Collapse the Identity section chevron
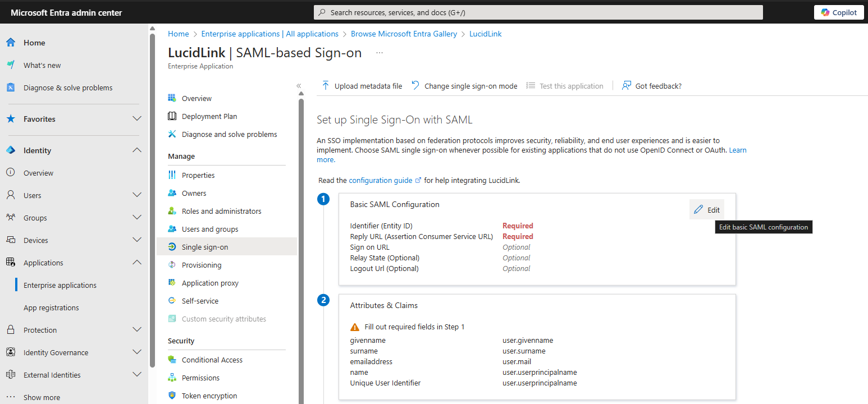 (x=137, y=150)
